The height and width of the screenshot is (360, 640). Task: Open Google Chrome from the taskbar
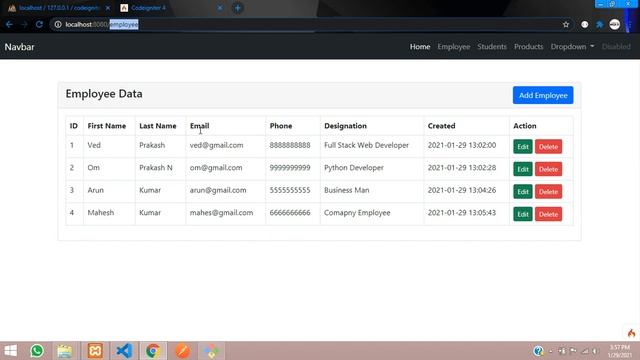pyautogui.click(x=153, y=351)
